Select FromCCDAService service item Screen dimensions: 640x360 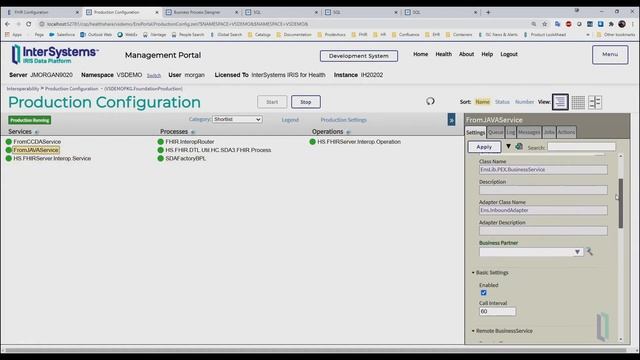pos(37,142)
